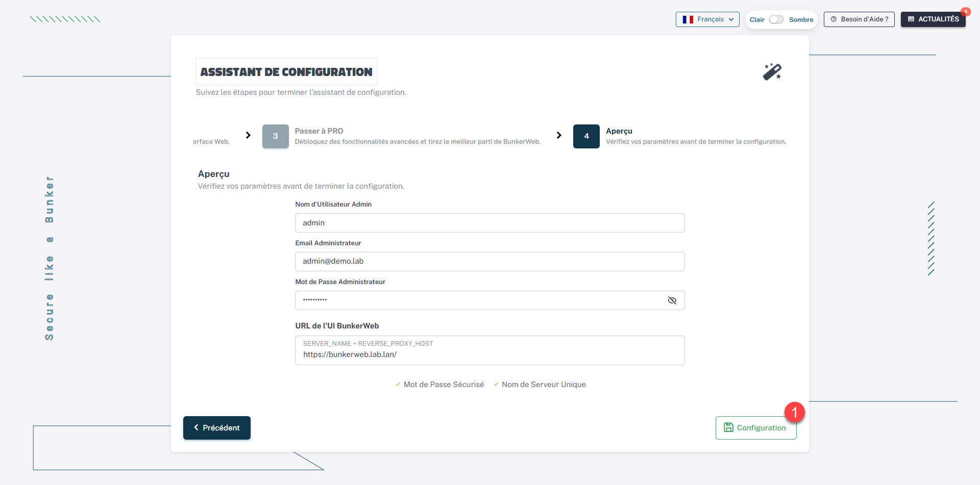Click the Mot de Passe Administrateur field

(480, 300)
